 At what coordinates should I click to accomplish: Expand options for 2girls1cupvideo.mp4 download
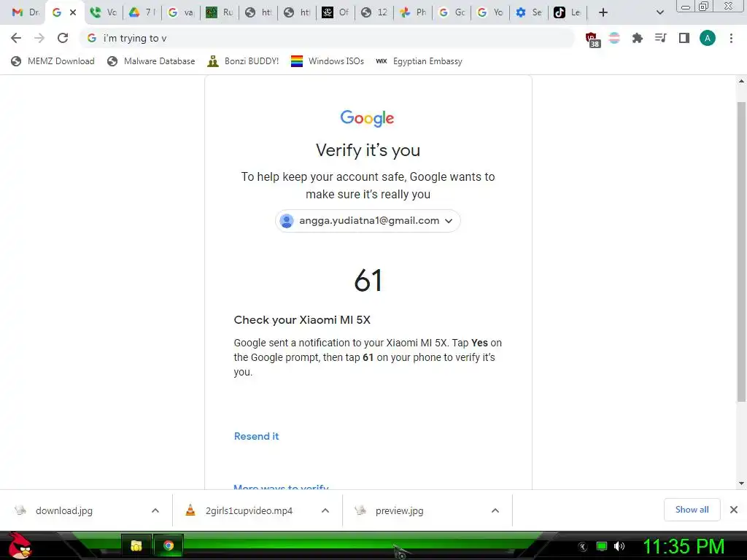pyautogui.click(x=325, y=510)
